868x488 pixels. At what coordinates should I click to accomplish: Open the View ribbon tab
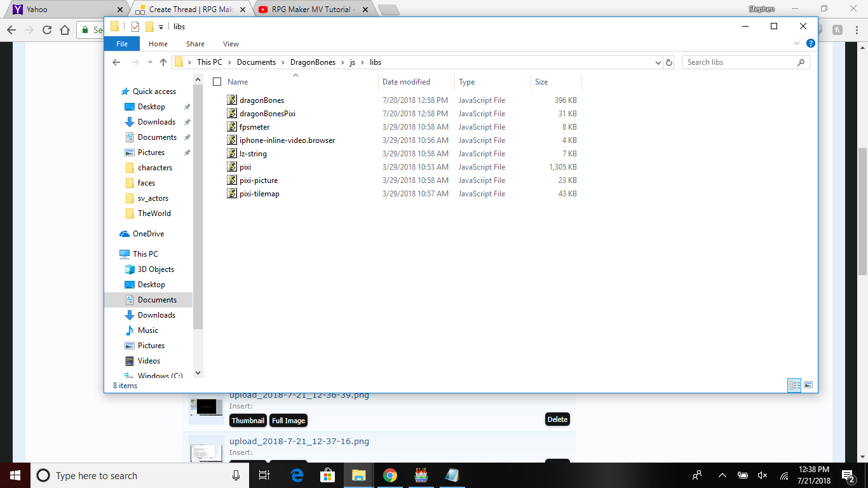231,44
